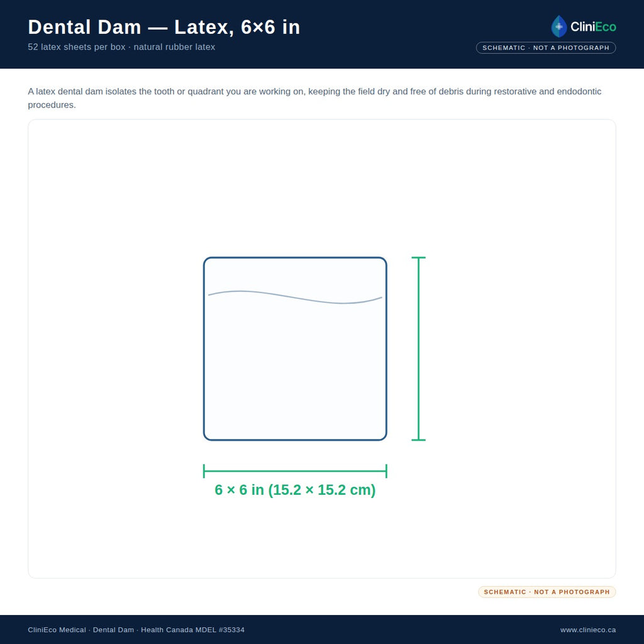644x644 pixels.
Task: Click the CliniEco brand name text
Action: point(593,27)
